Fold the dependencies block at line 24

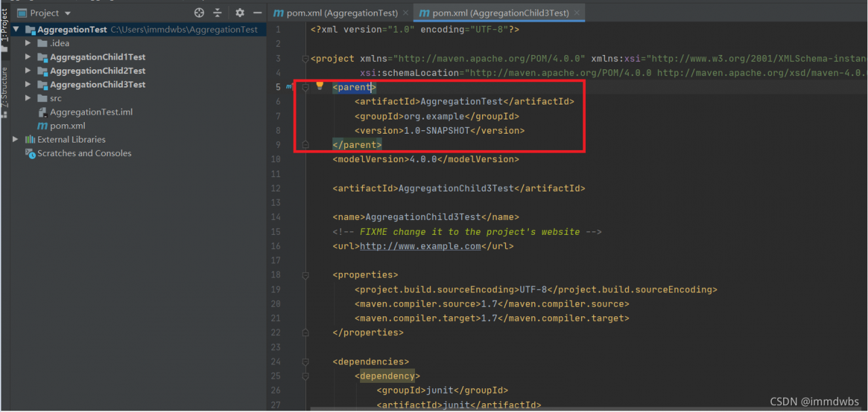pyautogui.click(x=305, y=362)
